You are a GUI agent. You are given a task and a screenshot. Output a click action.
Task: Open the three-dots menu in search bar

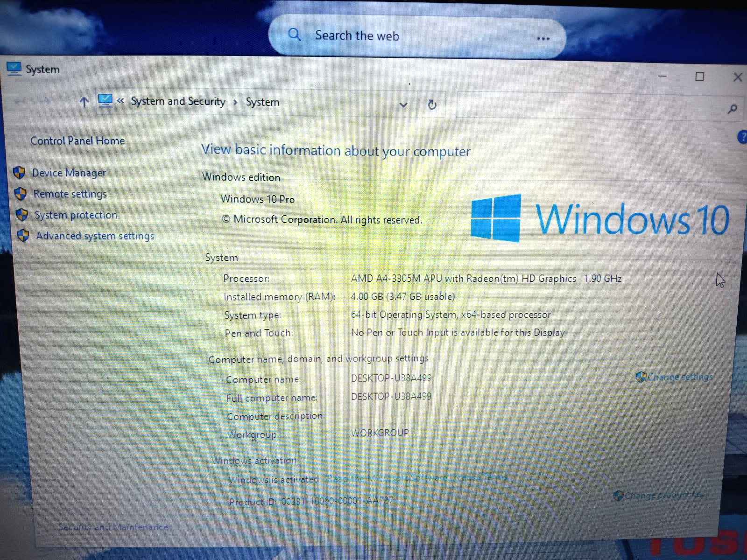point(543,38)
